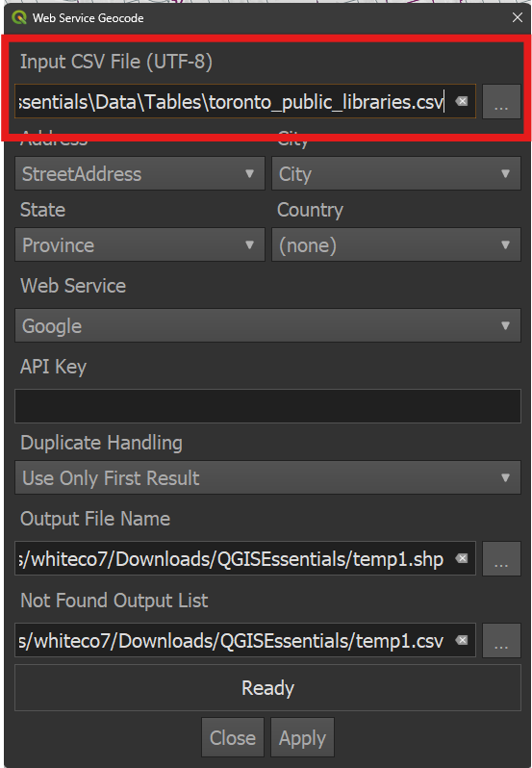Image resolution: width=532 pixels, height=768 pixels.
Task: Clear the Not Found Output List path
Action: [462, 640]
